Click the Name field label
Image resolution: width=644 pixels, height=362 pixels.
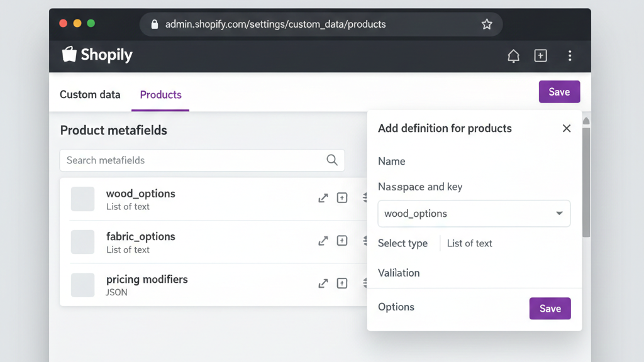pyautogui.click(x=391, y=161)
